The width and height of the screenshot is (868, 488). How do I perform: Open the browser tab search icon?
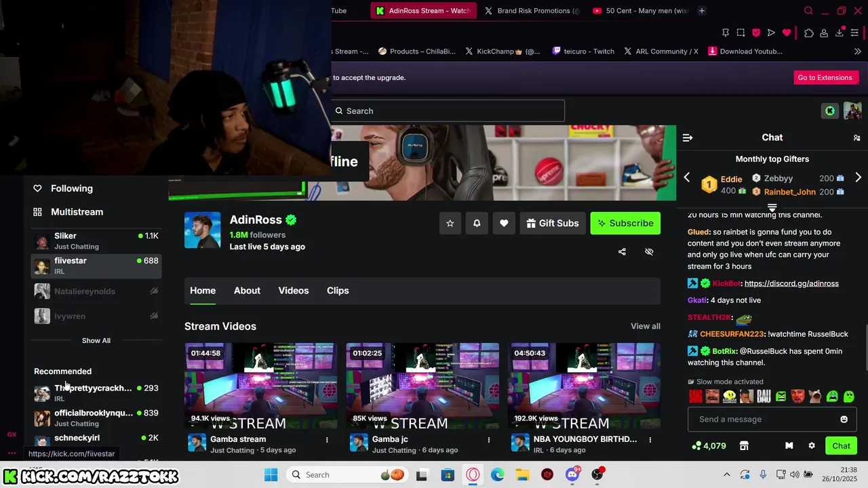click(808, 11)
